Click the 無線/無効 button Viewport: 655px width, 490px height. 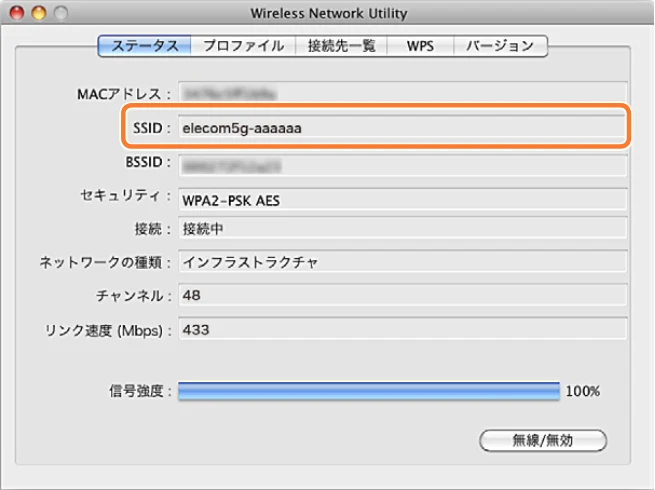(x=543, y=440)
